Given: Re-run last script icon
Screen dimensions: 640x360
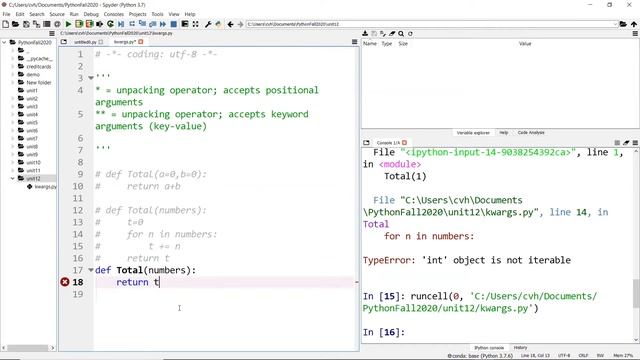Looking at the screenshot, I should 110,24.
